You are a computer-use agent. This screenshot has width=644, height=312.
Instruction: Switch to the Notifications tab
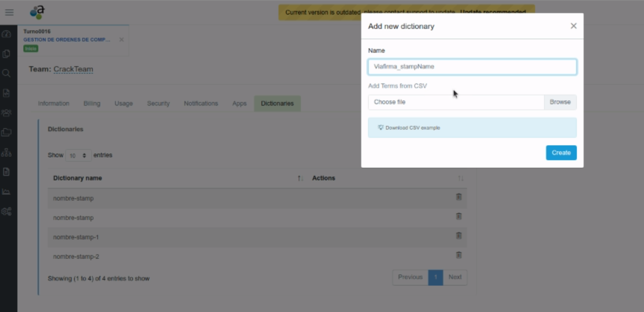point(201,104)
